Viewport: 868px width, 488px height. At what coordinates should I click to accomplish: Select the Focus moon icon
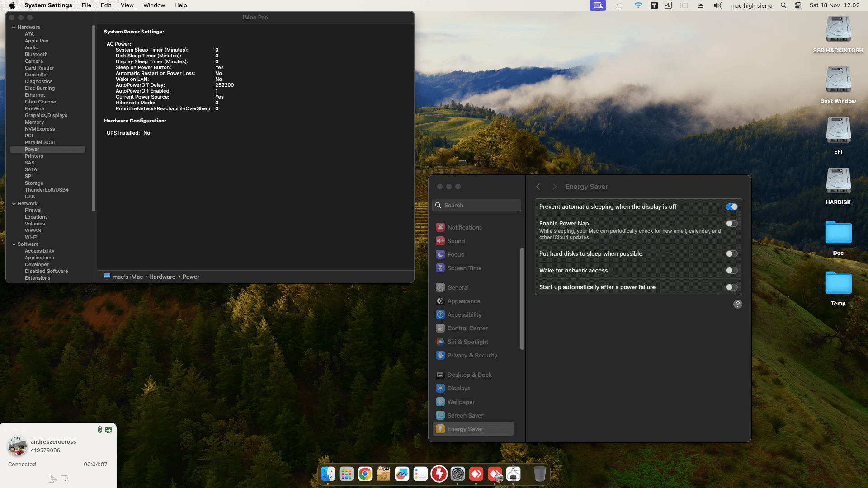(440, 254)
